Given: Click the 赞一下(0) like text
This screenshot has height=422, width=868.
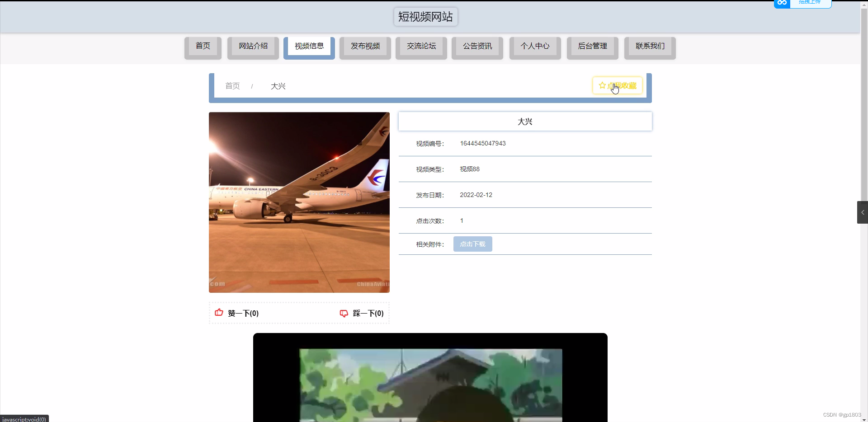Looking at the screenshot, I should (243, 314).
